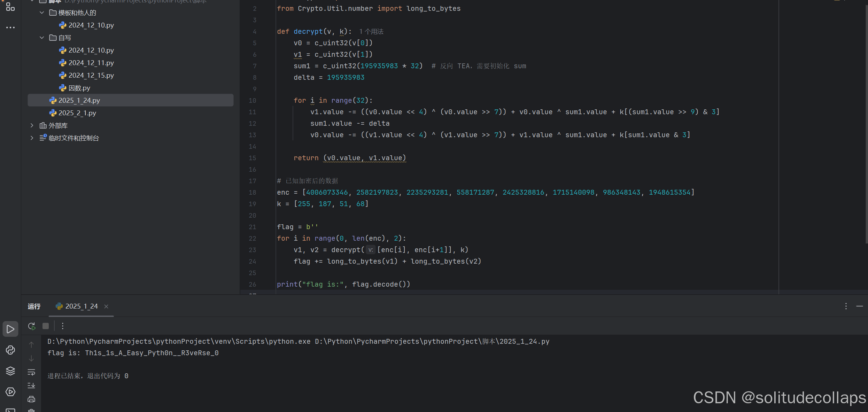Image resolution: width=868 pixels, height=412 pixels.
Task: Expand the 外部库 node
Action: pos(32,125)
